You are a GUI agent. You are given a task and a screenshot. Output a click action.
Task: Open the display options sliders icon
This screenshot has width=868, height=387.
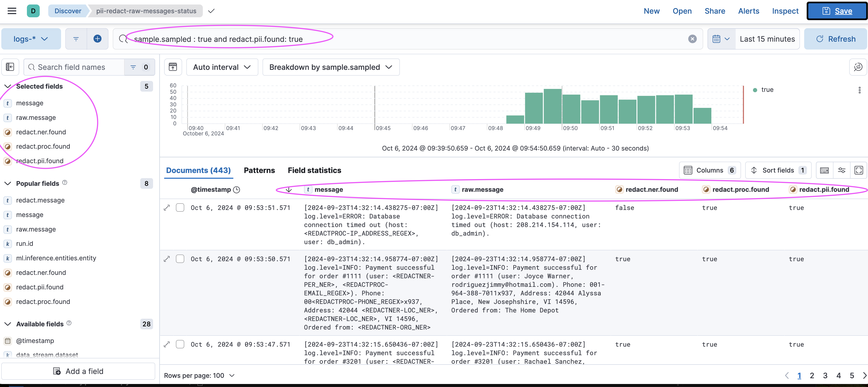click(x=841, y=170)
